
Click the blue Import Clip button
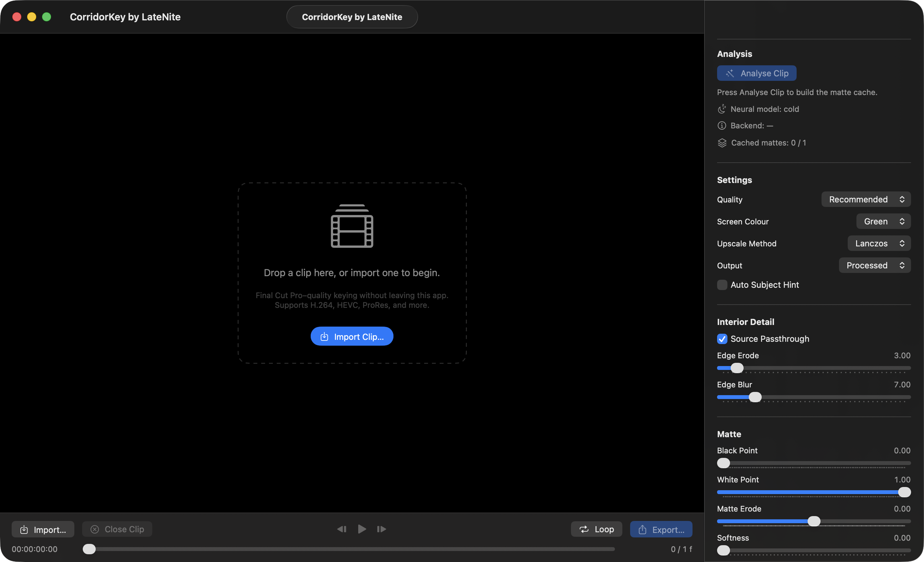tap(352, 337)
